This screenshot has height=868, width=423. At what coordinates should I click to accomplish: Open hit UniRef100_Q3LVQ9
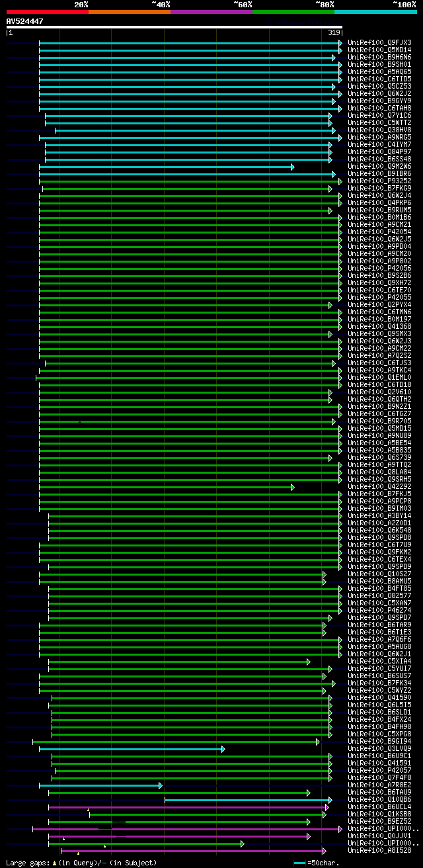pos(380,748)
